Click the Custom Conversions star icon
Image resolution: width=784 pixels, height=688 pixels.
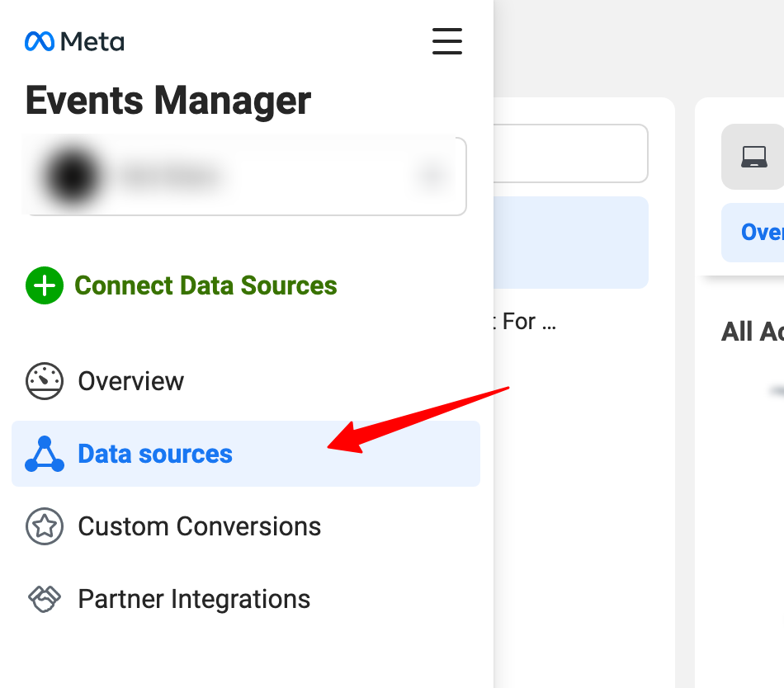[x=44, y=526]
